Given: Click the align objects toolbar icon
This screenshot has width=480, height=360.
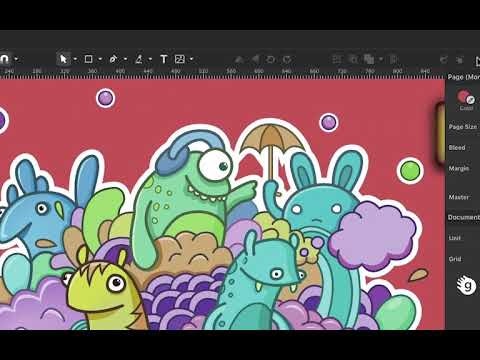Looking at the screenshot, I should (394, 59).
